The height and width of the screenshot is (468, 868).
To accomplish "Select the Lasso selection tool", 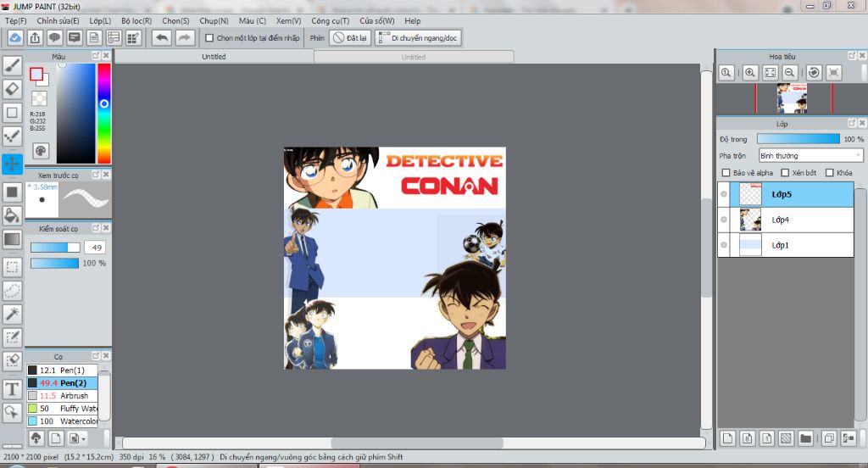I will (x=12, y=290).
